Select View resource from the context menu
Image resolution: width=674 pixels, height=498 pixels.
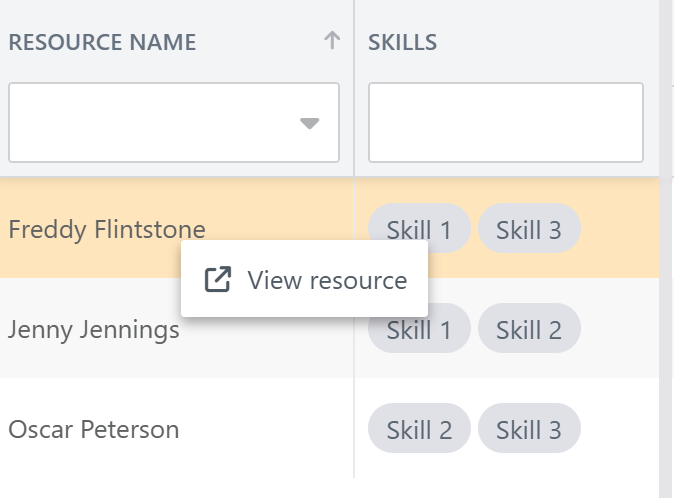coord(304,279)
